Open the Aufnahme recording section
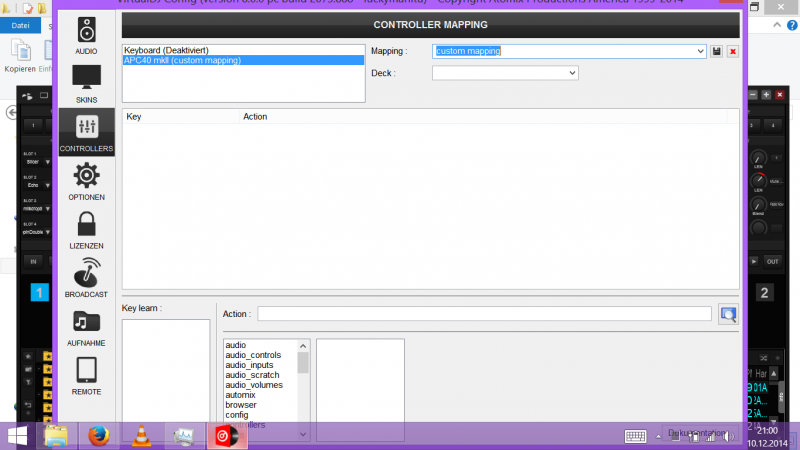This screenshot has width=800, height=450. pos(86,328)
